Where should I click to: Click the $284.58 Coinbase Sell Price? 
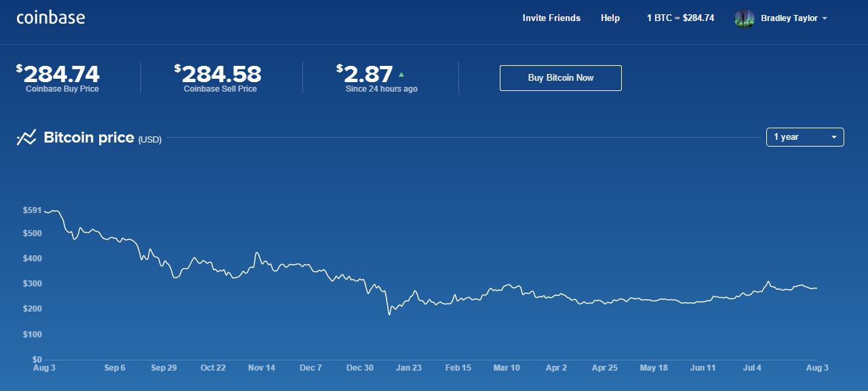point(218,74)
